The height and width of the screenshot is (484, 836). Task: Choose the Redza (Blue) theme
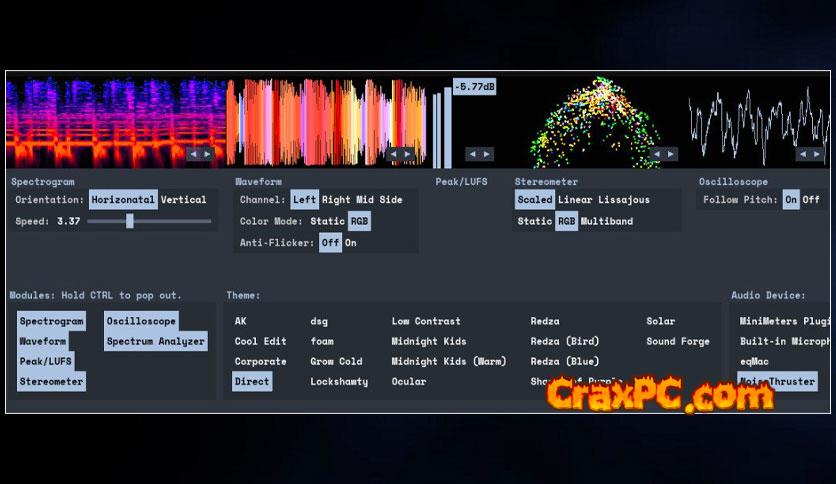point(565,361)
